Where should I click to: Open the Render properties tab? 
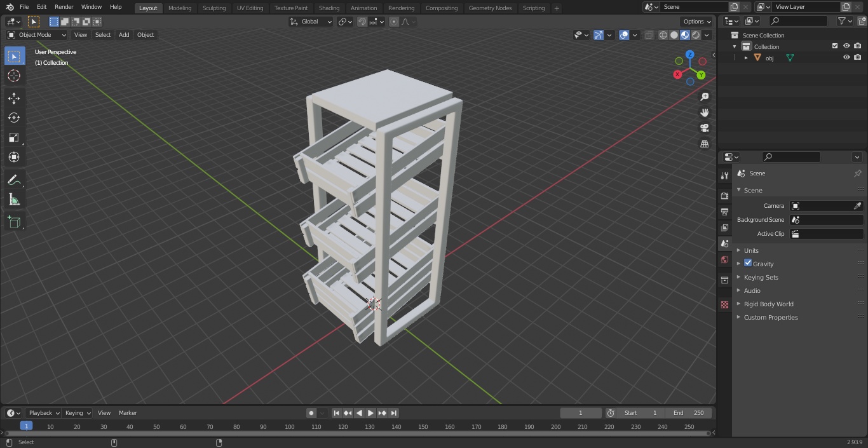[x=724, y=196]
